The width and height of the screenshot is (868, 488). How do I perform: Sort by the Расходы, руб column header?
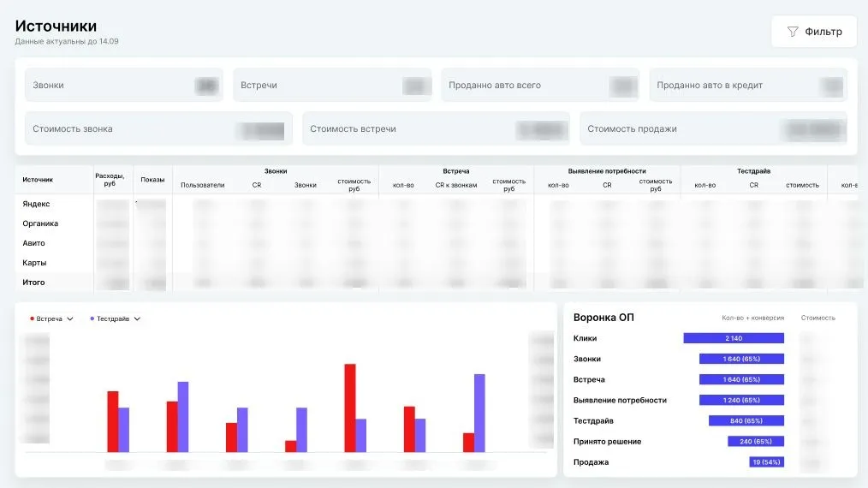point(110,180)
